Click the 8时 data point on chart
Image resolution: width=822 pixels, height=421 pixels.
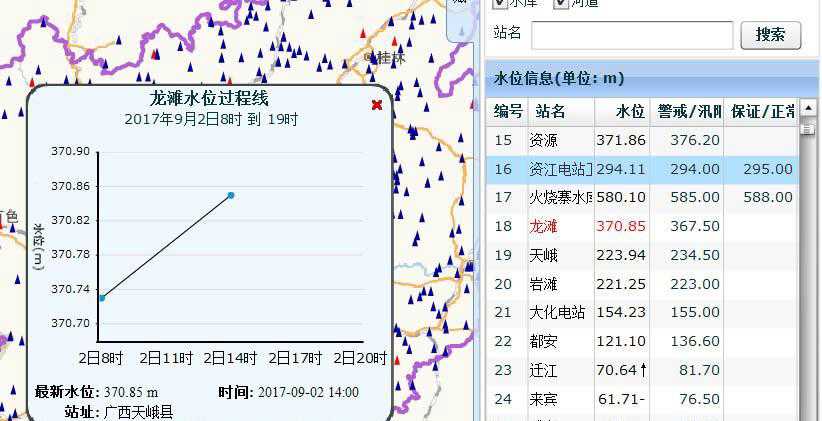[x=102, y=298]
